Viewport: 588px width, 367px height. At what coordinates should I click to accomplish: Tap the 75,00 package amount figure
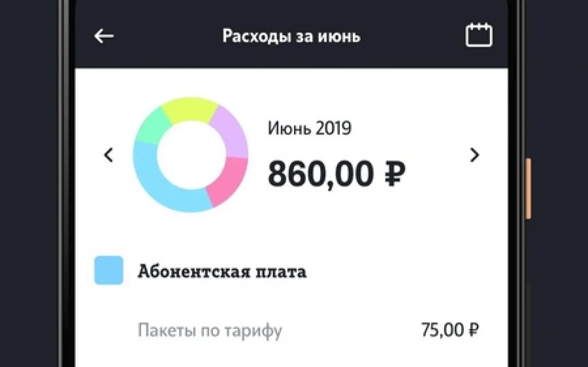(x=442, y=330)
